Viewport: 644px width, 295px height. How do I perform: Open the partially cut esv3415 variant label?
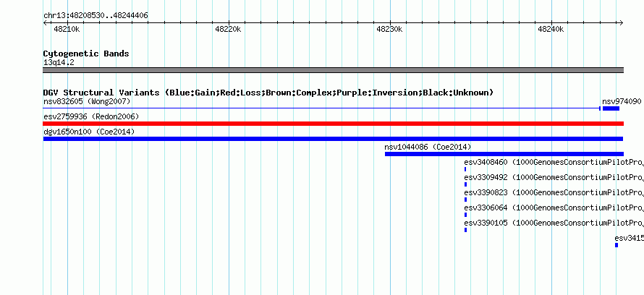630,238
